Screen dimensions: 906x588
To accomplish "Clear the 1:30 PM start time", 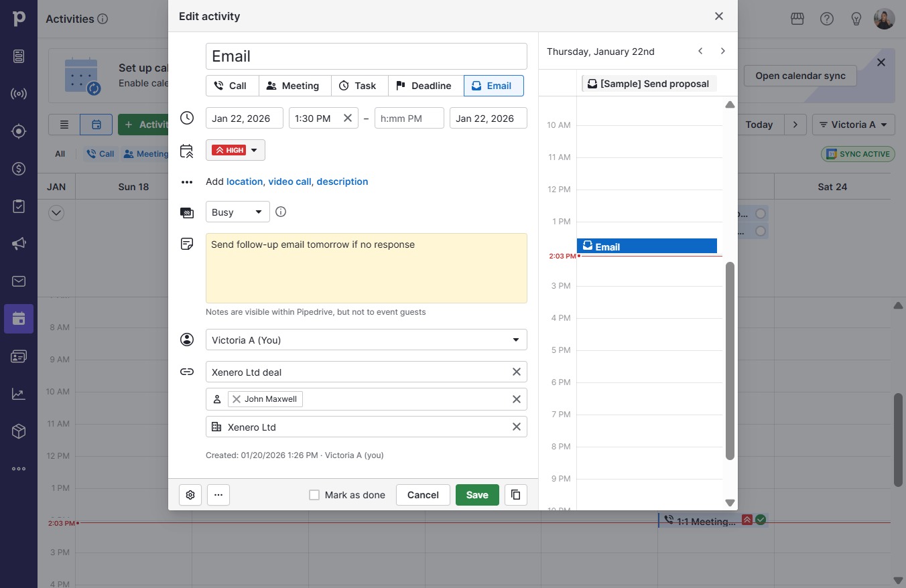I will [348, 118].
